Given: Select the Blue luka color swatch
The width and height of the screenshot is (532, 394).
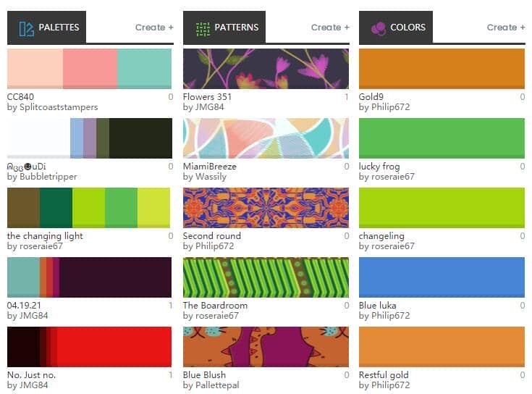Looking at the screenshot, I should pyautogui.click(x=442, y=277).
